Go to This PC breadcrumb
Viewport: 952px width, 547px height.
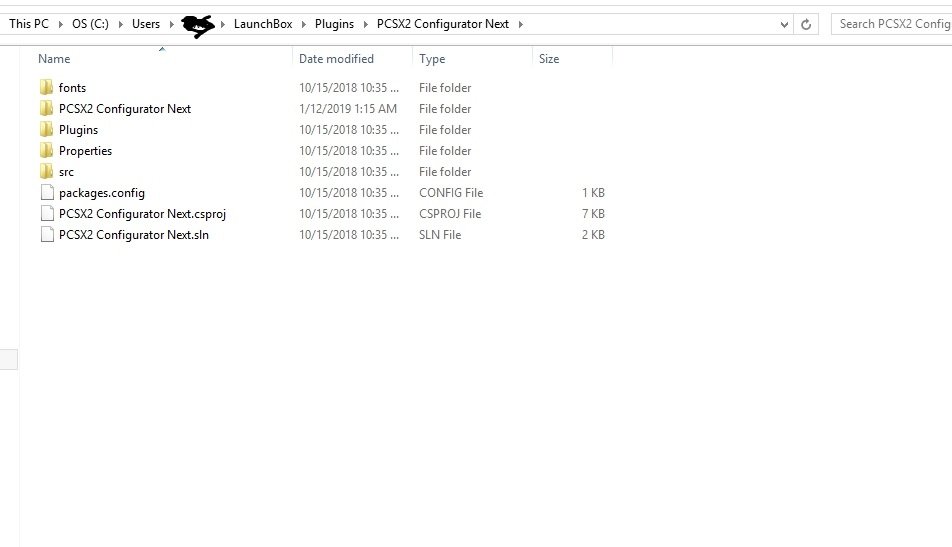point(29,24)
